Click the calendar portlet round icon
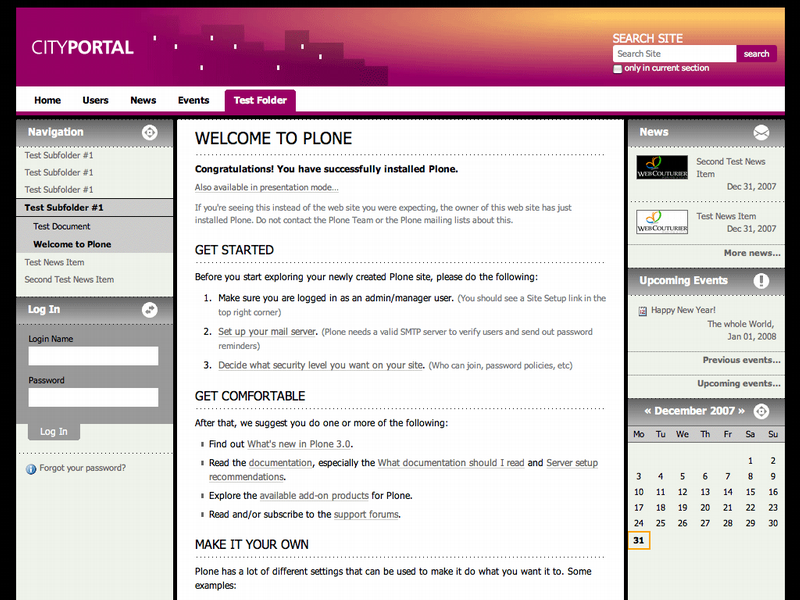 pos(761,411)
